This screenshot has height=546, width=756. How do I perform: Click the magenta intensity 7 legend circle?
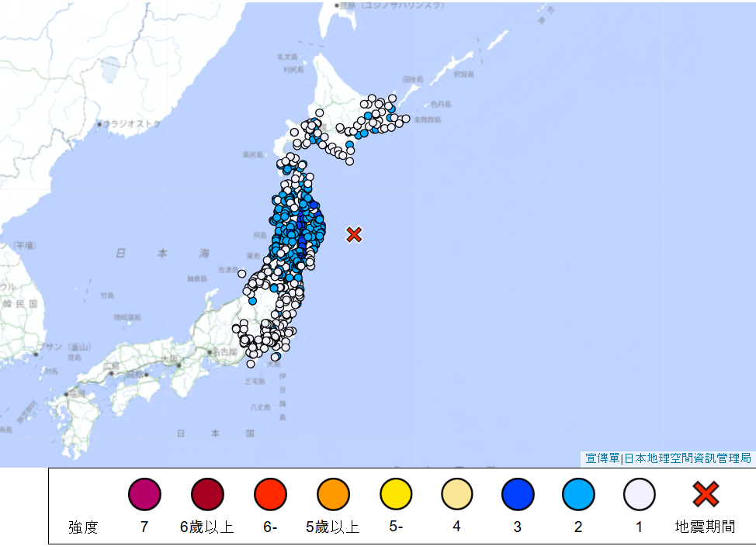pyautogui.click(x=144, y=494)
